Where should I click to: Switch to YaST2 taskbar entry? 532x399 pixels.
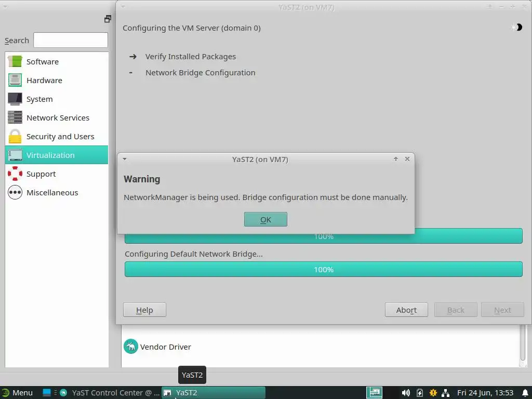tap(214, 393)
